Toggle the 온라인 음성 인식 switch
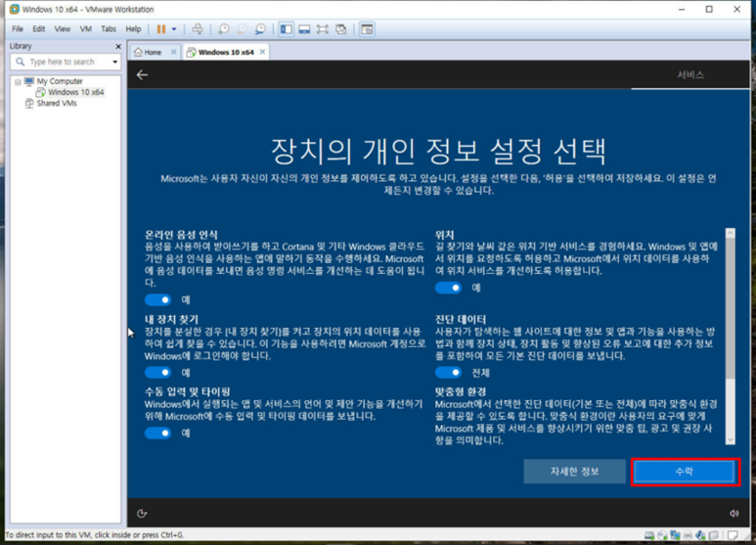The image size is (756, 545). [x=158, y=300]
